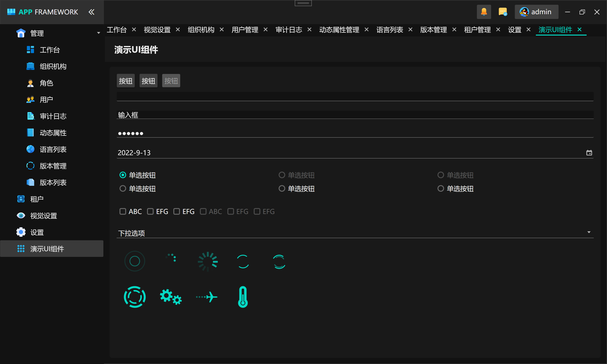Open the chat messages icon
The height and width of the screenshot is (364, 607).
point(502,12)
